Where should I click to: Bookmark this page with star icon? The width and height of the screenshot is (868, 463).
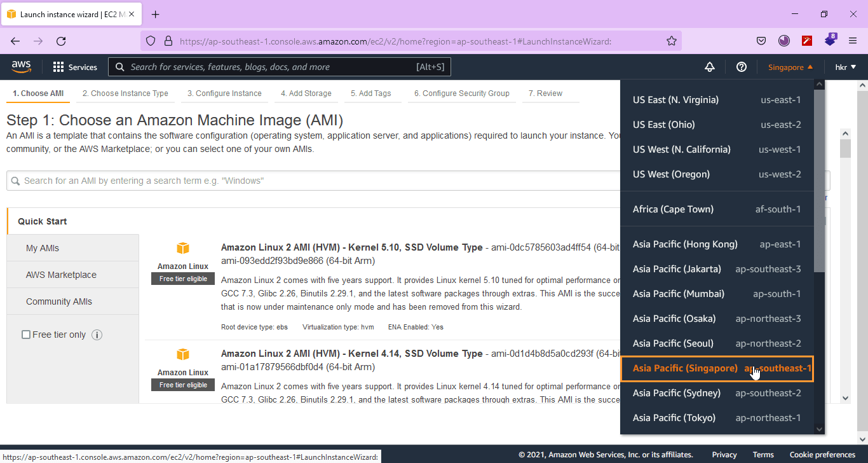coord(671,41)
